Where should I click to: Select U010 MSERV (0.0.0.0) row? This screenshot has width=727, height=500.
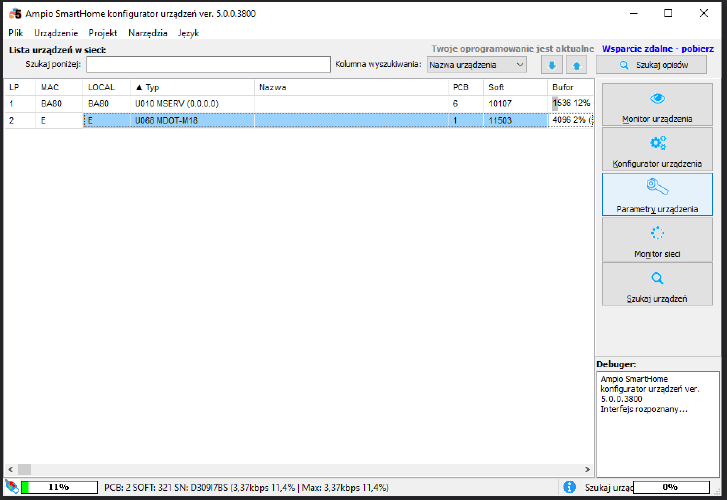click(x=299, y=103)
